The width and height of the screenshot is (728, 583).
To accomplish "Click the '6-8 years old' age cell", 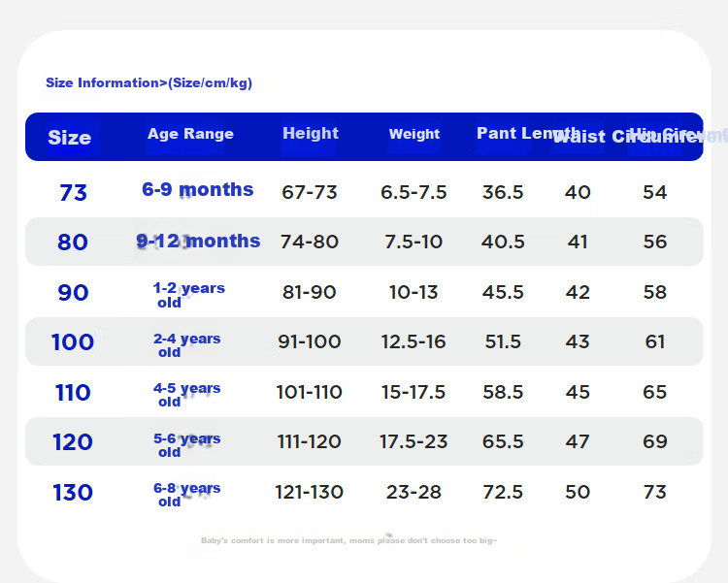I will (187, 495).
